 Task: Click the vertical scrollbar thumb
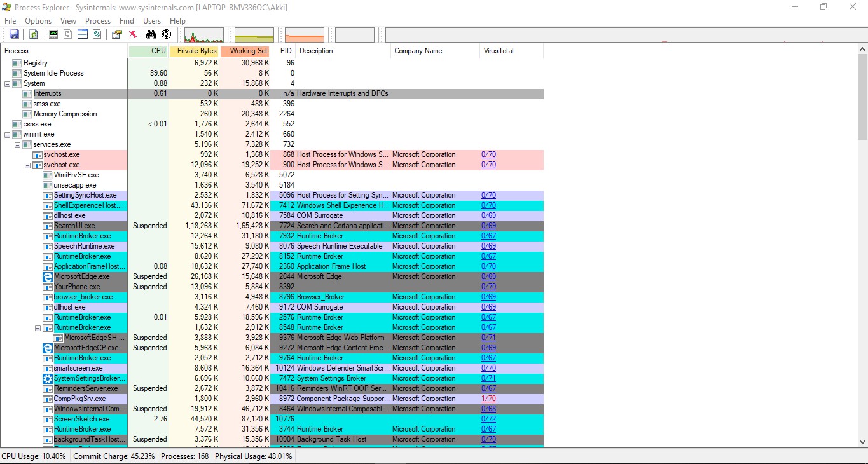[862, 97]
